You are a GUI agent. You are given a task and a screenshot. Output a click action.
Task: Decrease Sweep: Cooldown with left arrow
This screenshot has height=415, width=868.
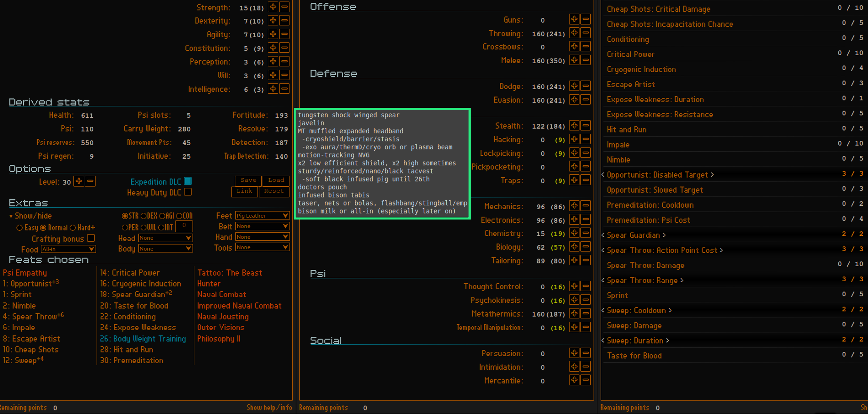click(x=603, y=310)
